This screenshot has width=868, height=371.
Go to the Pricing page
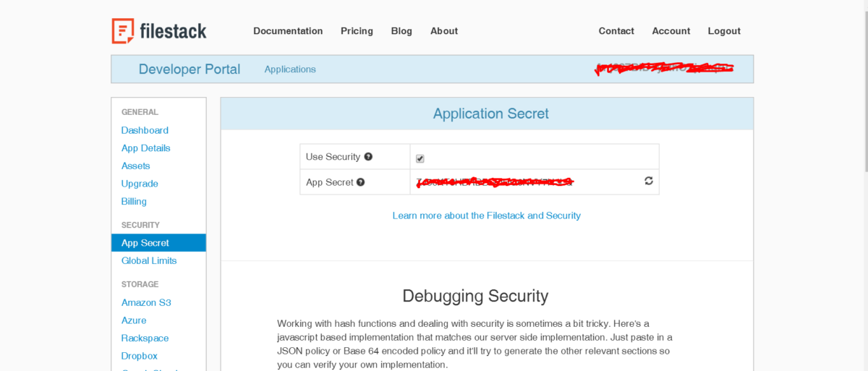357,31
